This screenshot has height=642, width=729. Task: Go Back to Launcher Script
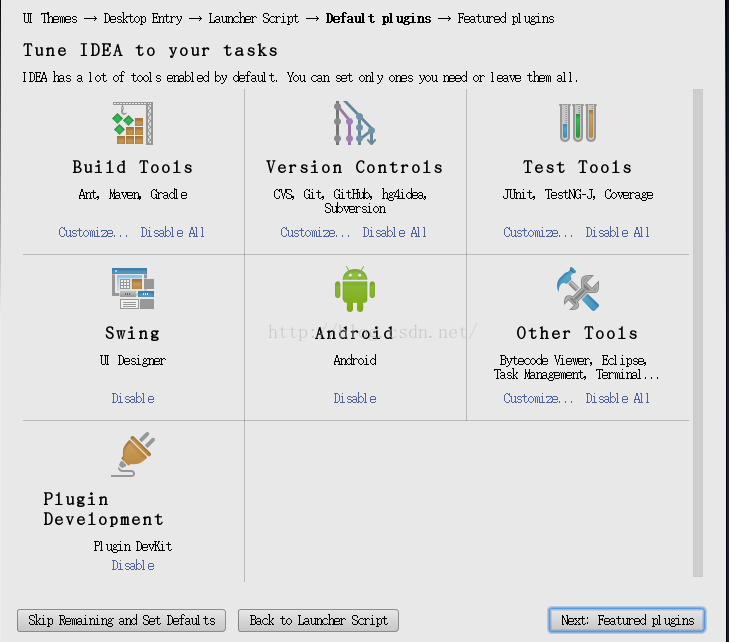pos(318,621)
